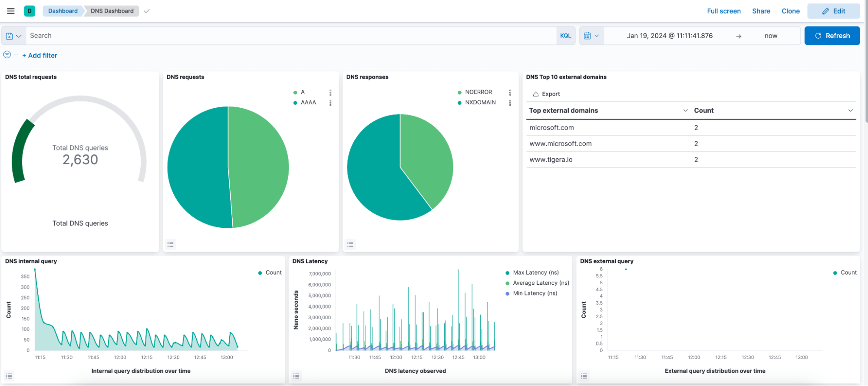Click the filter options icon beside Add filter
868x386 pixels.
[x=7, y=55]
